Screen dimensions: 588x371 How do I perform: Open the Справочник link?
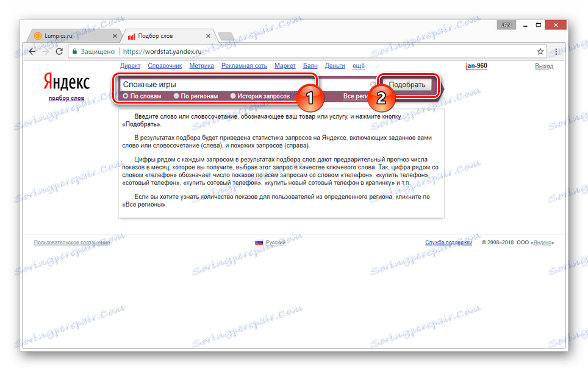(165, 66)
